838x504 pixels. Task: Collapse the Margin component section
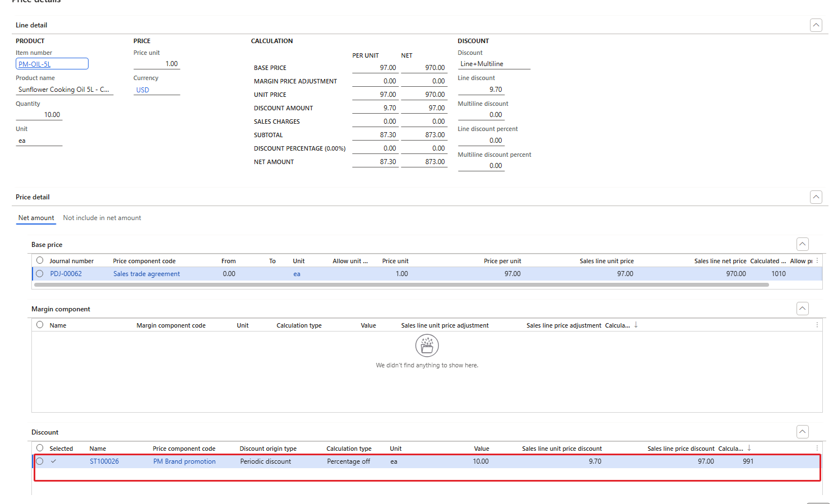tap(803, 309)
